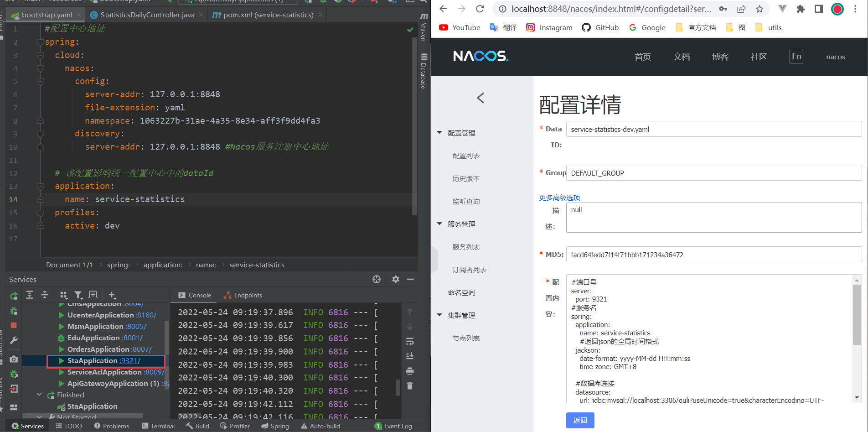
Task: Open run configuration wrench icon
Action: click(14, 340)
